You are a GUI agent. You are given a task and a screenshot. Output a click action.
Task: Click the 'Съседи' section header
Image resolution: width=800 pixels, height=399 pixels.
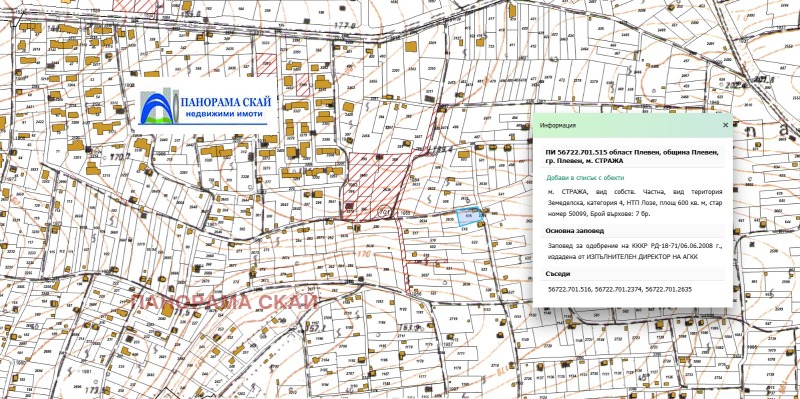558,273
